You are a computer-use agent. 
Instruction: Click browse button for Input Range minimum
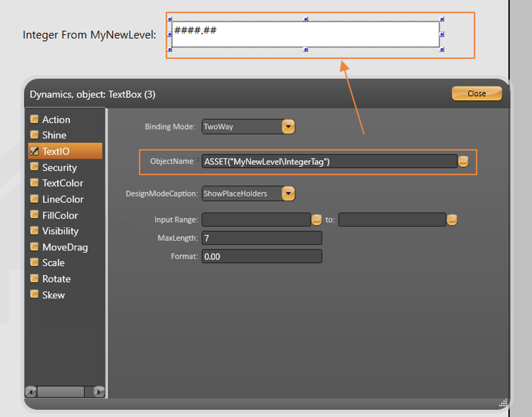(x=316, y=220)
